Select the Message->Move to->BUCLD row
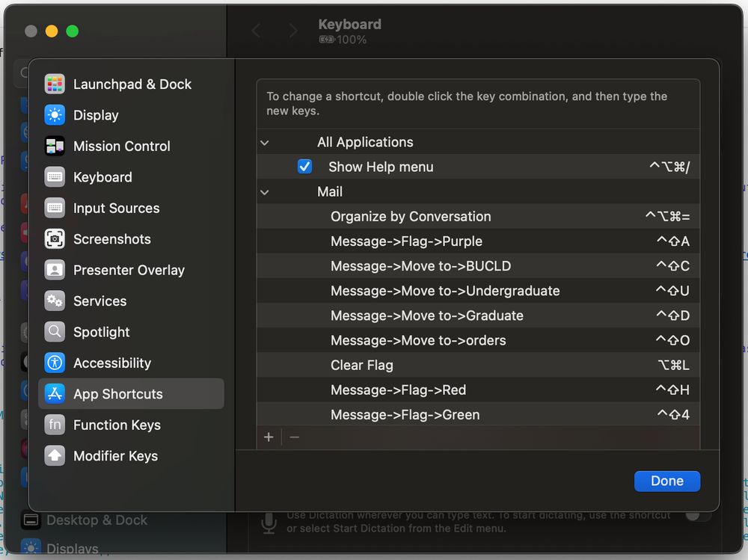748x560 pixels. click(478, 265)
